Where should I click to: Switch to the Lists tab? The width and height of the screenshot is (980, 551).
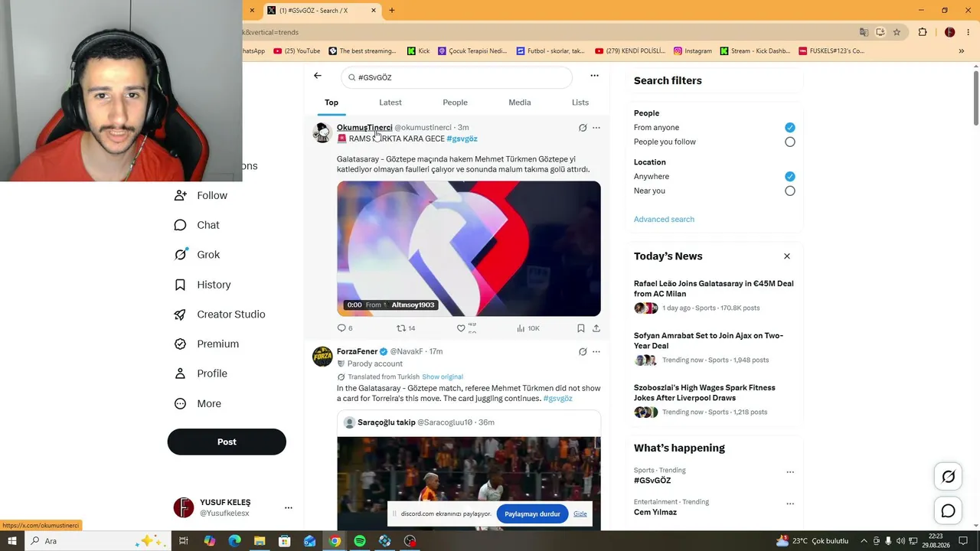tap(580, 103)
